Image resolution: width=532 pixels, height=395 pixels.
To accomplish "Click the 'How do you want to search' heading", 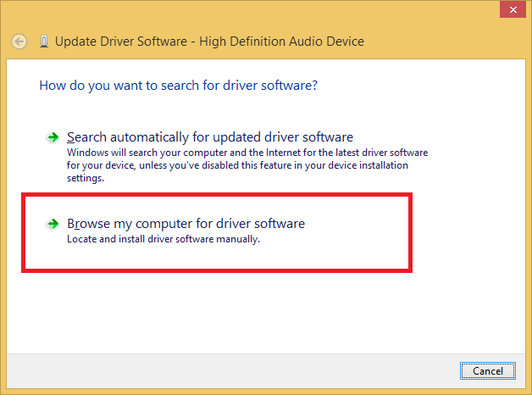I will [x=179, y=86].
